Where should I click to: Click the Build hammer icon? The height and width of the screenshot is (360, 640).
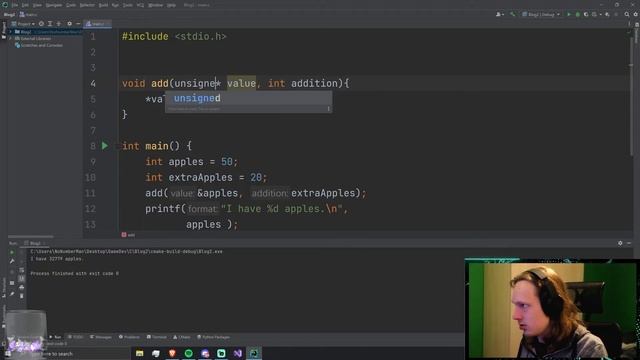coord(513,14)
